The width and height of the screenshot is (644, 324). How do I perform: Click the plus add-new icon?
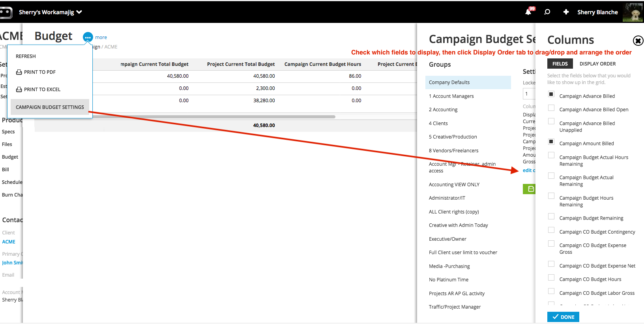click(566, 12)
